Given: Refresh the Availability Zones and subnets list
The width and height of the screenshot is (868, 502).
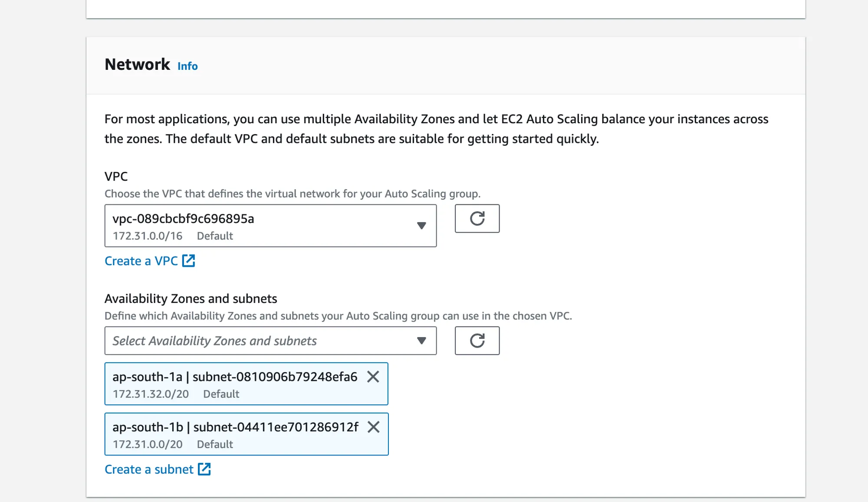Looking at the screenshot, I should click(x=477, y=341).
